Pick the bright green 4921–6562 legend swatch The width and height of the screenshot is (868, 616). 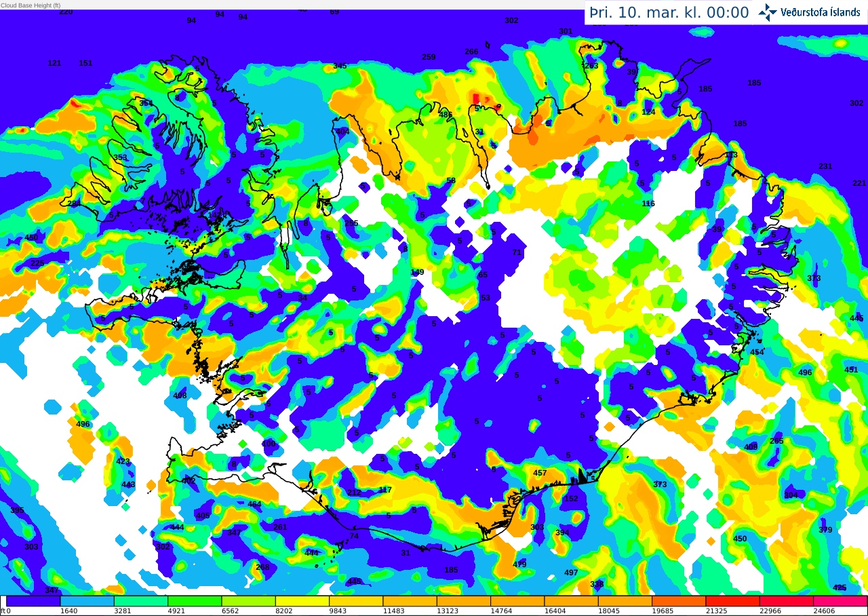(x=195, y=601)
